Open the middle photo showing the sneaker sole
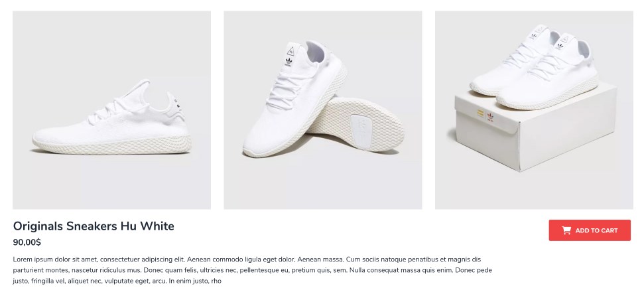 323,110
